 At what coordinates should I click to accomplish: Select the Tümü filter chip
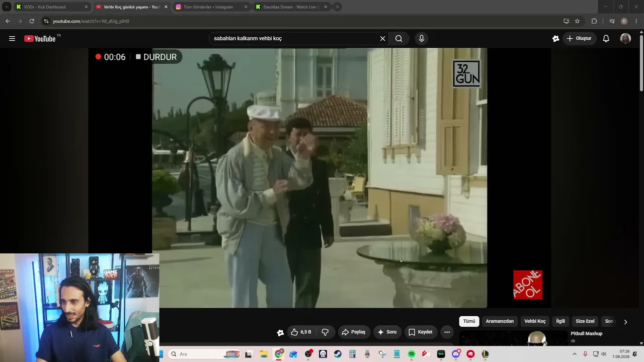[x=469, y=321]
